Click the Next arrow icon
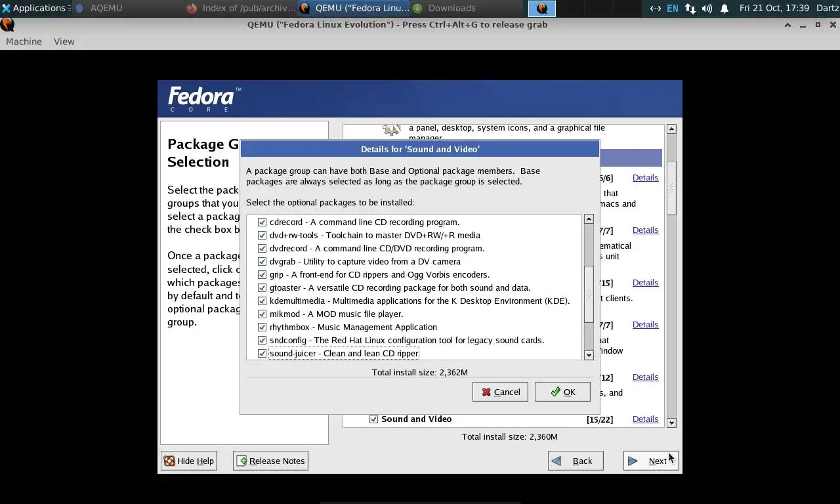840x504 pixels. 633,461
